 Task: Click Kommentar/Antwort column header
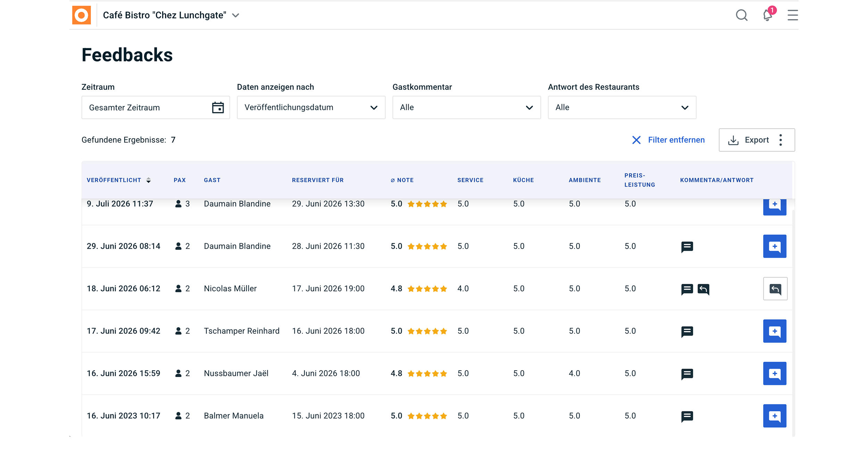click(717, 180)
